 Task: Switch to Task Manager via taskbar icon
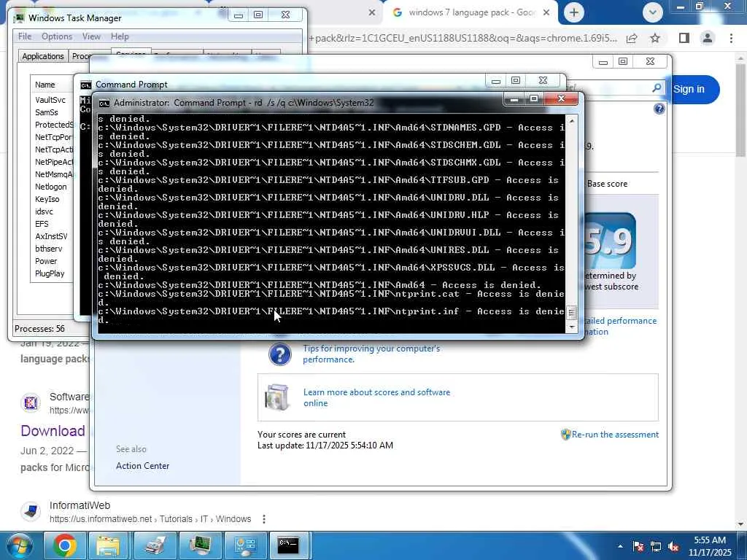[201, 545]
